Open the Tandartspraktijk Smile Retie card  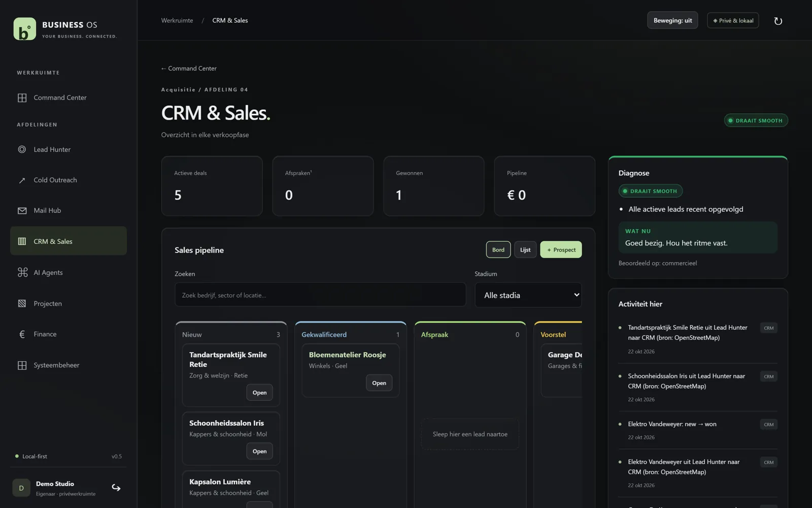259,392
